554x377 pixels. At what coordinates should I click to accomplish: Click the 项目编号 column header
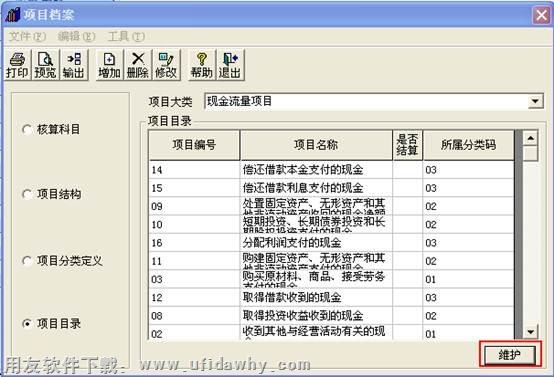(x=194, y=145)
